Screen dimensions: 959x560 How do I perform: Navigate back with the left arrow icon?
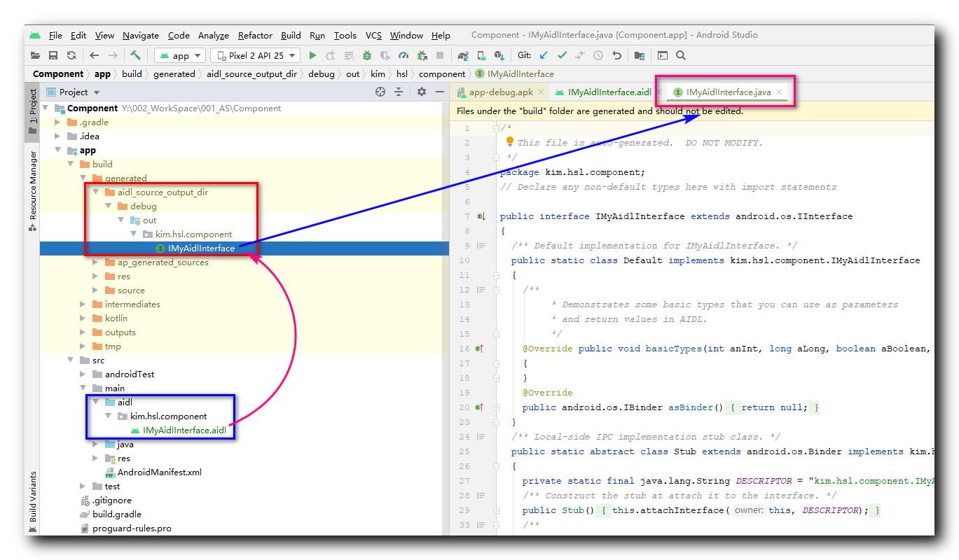(94, 55)
